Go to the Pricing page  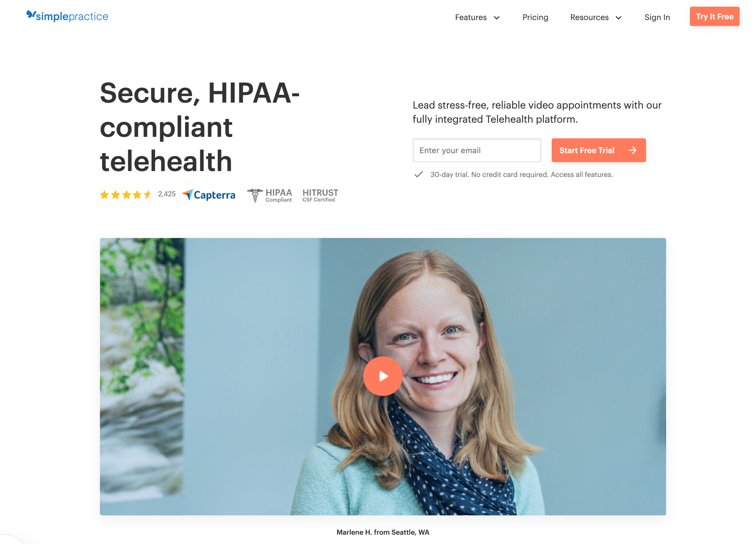tap(535, 17)
